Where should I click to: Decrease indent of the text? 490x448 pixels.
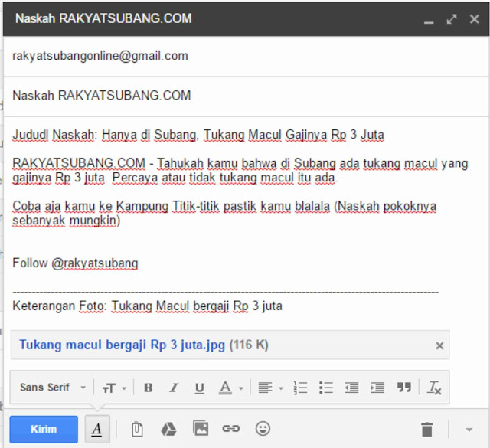352,388
